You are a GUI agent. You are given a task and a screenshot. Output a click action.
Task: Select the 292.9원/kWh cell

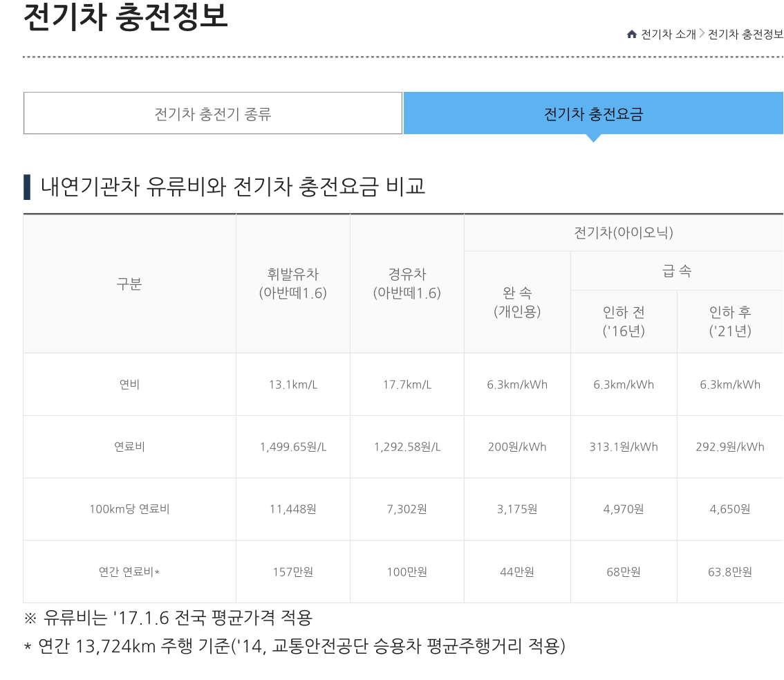click(730, 447)
